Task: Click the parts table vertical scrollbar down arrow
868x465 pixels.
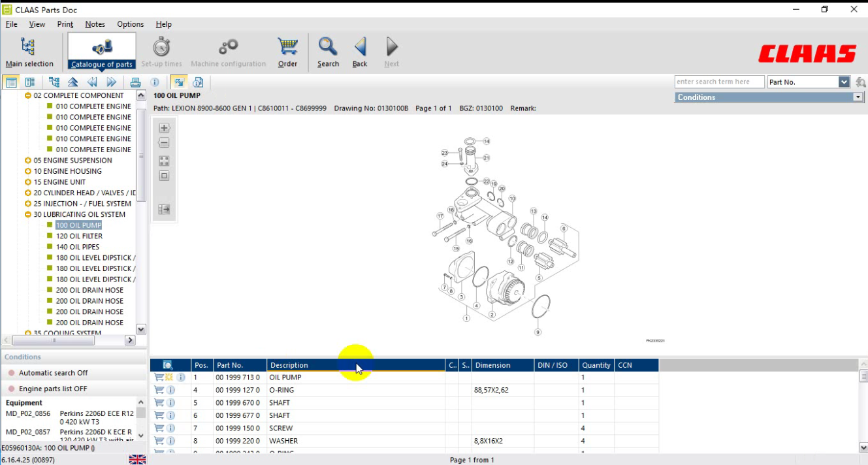Action: coord(863,447)
